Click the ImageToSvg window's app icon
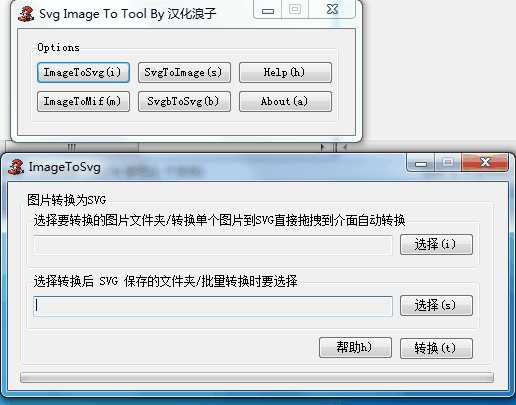Screen dimensions: 516x405 pyautogui.click(x=16, y=167)
